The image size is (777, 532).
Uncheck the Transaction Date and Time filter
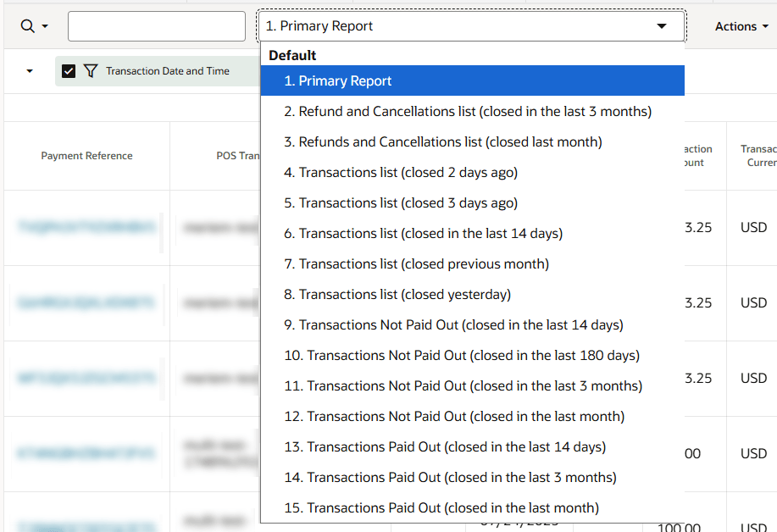click(x=69, y=71)
